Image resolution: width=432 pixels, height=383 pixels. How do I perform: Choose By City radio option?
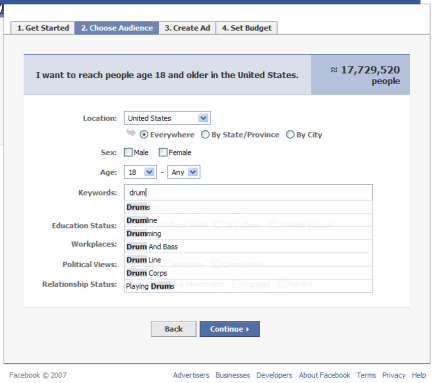pyautogui.click(x=290, y=135)
